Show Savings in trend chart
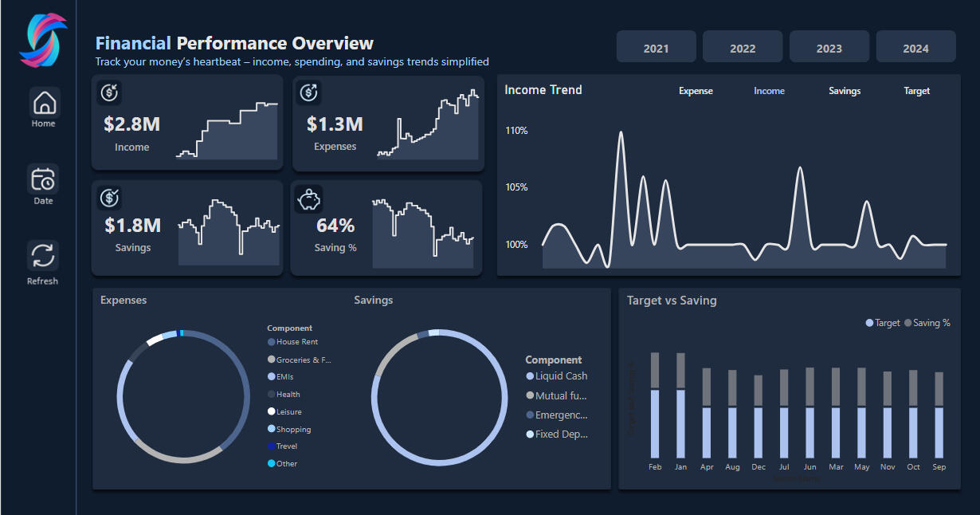980x515 pixels. coord(844,91)
